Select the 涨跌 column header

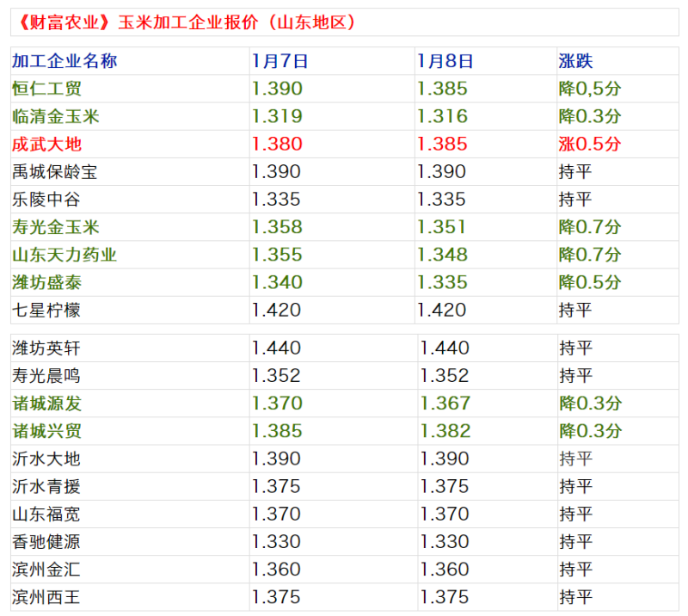[575, 61]
